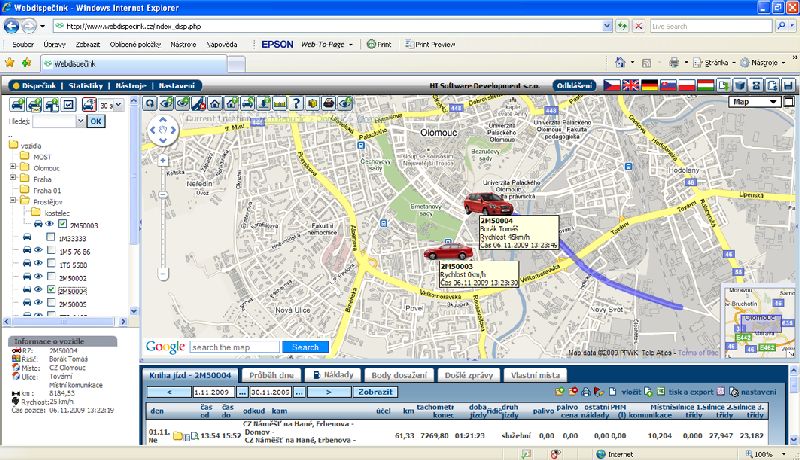Switch language with the Slovak flag
The height and width of the screenshot is (460, 800).
click(x=668, y=85)
